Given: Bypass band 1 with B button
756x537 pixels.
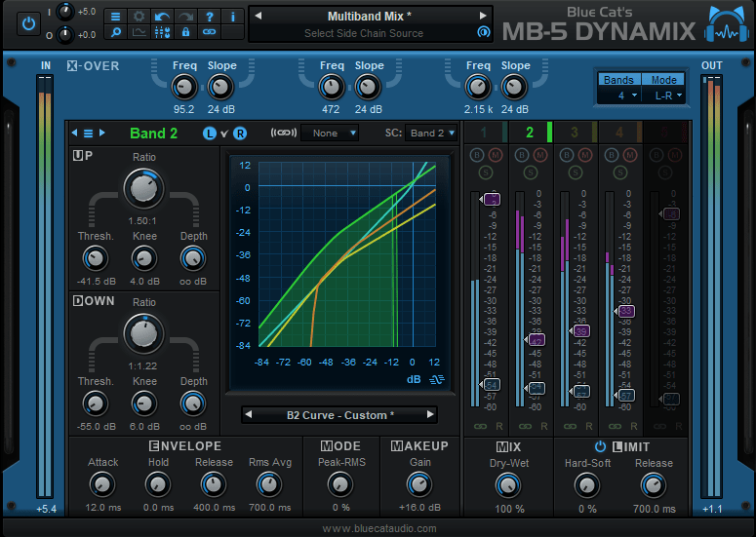Looking at the screenshot, I should (x=477, y=155).
